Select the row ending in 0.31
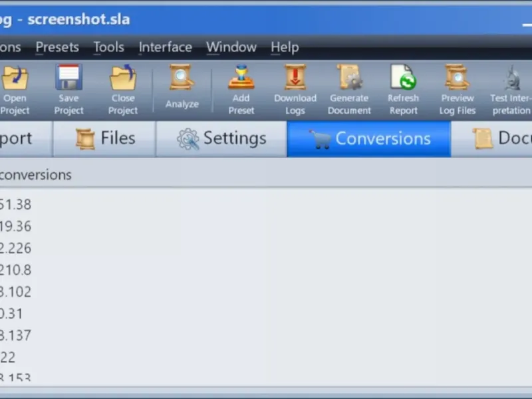This screenshot has width=532, height=399. click(x=266, y=313)
